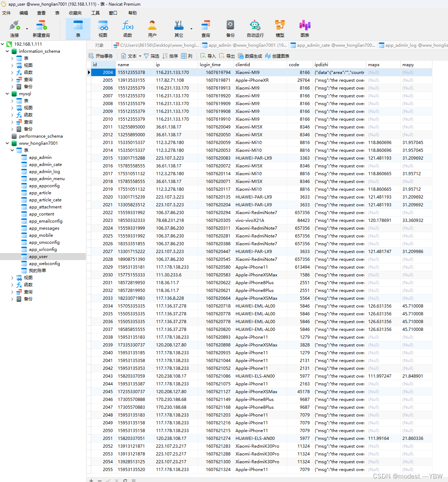Screen dimensions: 448x482
Task: Click mapx cell 111.997247
Action: 383,376
